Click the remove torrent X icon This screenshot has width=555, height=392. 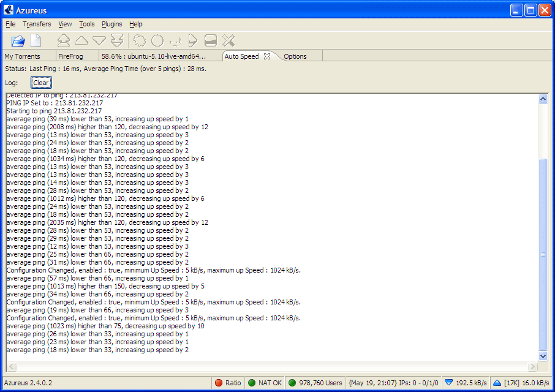(x=228, y=40)
